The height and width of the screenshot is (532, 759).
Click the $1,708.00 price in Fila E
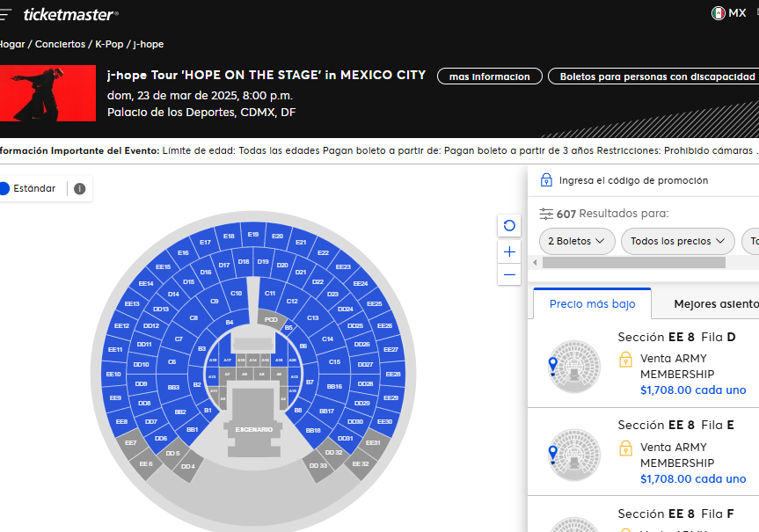tap(693, 478)
